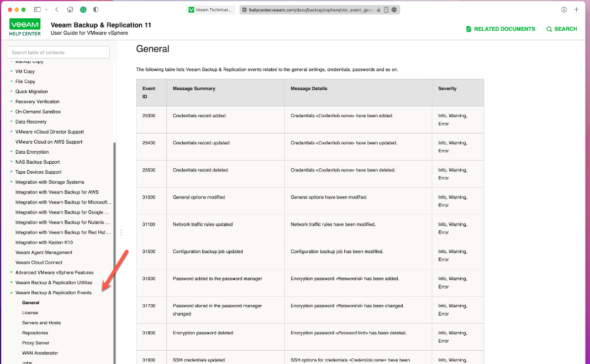Click the Severity column header

click(458, 93)
